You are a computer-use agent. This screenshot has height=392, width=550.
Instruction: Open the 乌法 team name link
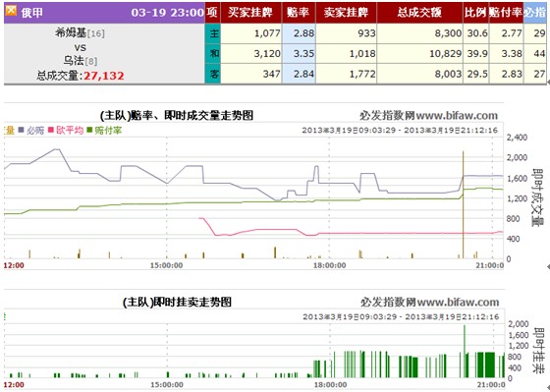pos(74,61)
